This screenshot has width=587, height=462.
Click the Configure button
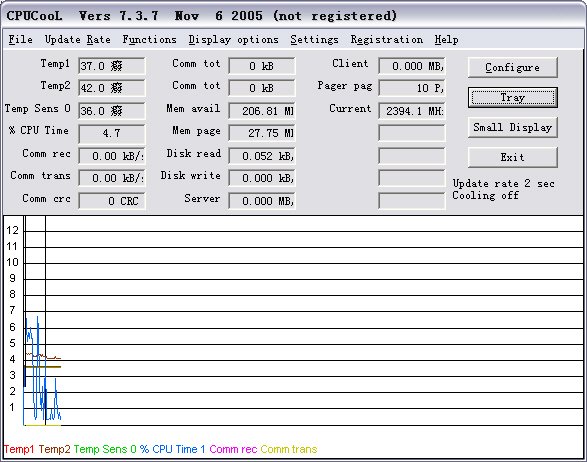tap(513, 67)
